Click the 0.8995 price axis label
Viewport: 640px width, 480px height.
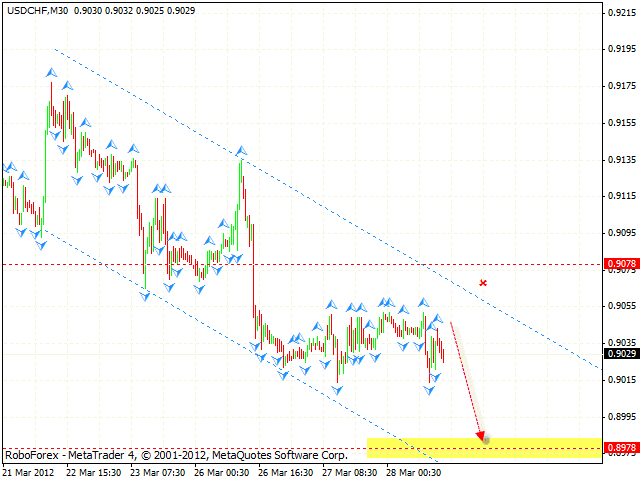point(620,416)
